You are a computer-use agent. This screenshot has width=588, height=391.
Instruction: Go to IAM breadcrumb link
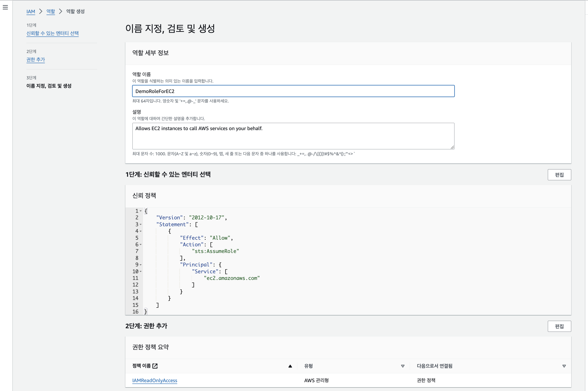click(x=31, y=11)
